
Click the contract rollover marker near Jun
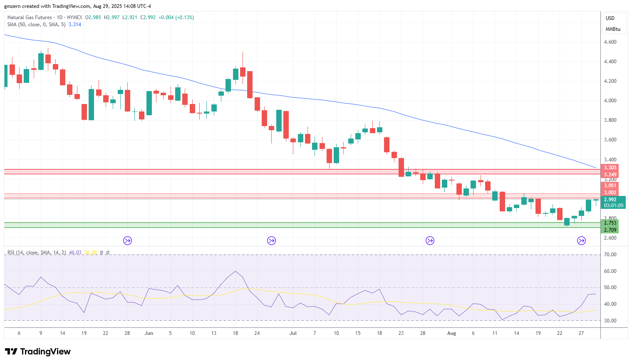(128, 240)
